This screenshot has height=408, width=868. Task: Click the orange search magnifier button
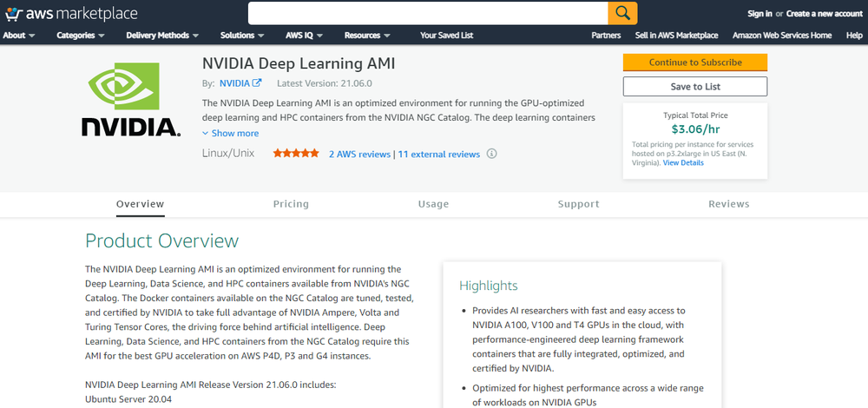point(622,13)
